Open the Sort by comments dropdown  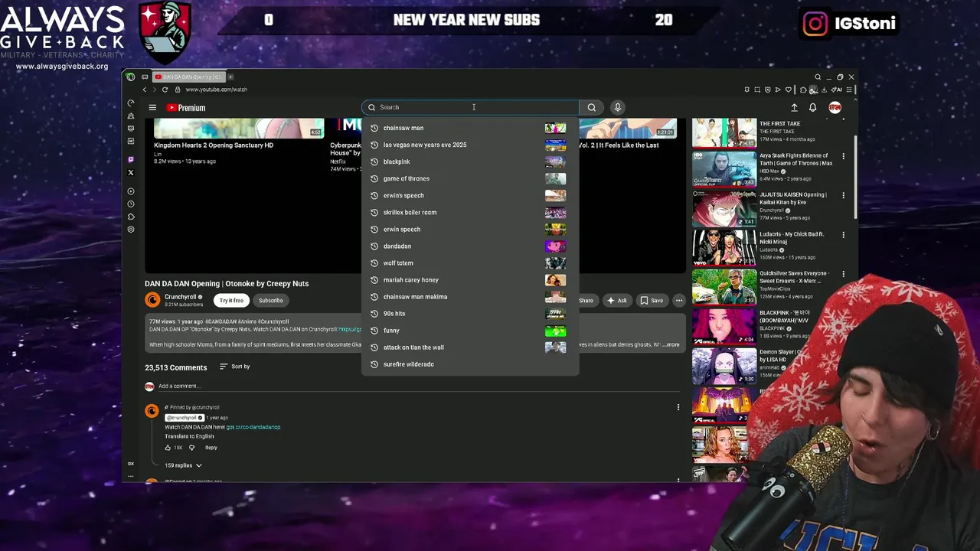click(235, 367)
